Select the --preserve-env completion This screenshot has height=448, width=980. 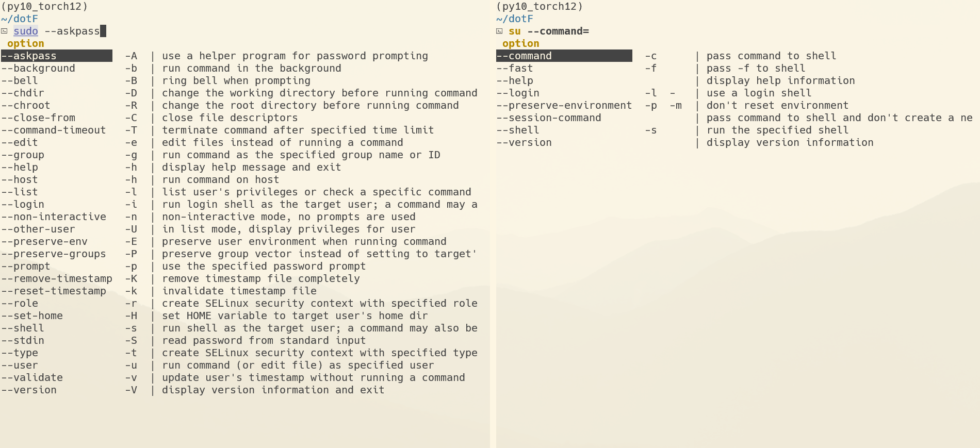click(44, 242)
